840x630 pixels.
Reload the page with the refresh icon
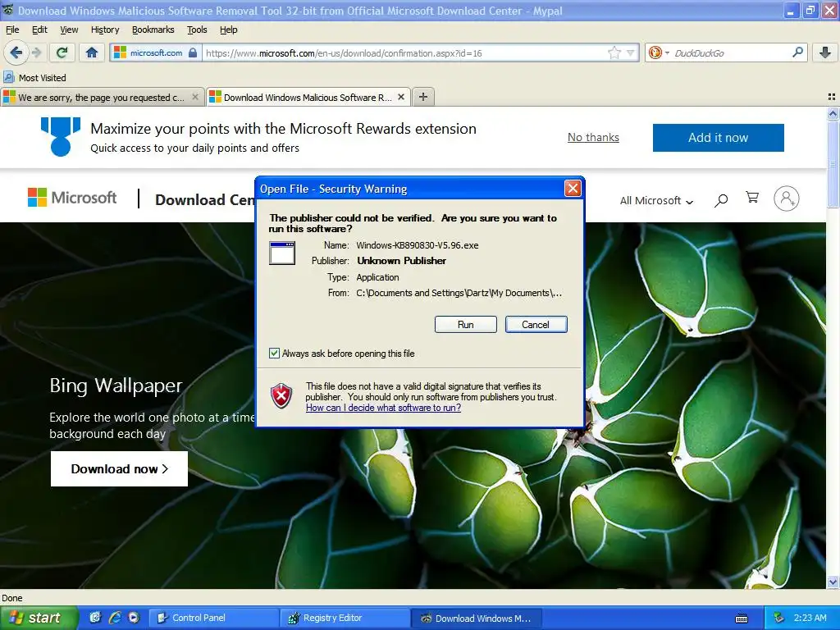[62, 52]
